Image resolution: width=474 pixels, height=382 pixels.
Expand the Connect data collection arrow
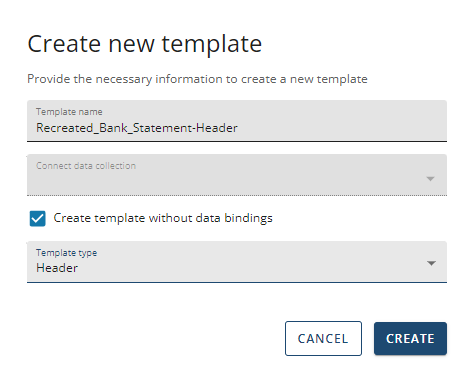(x=430, y=179)
